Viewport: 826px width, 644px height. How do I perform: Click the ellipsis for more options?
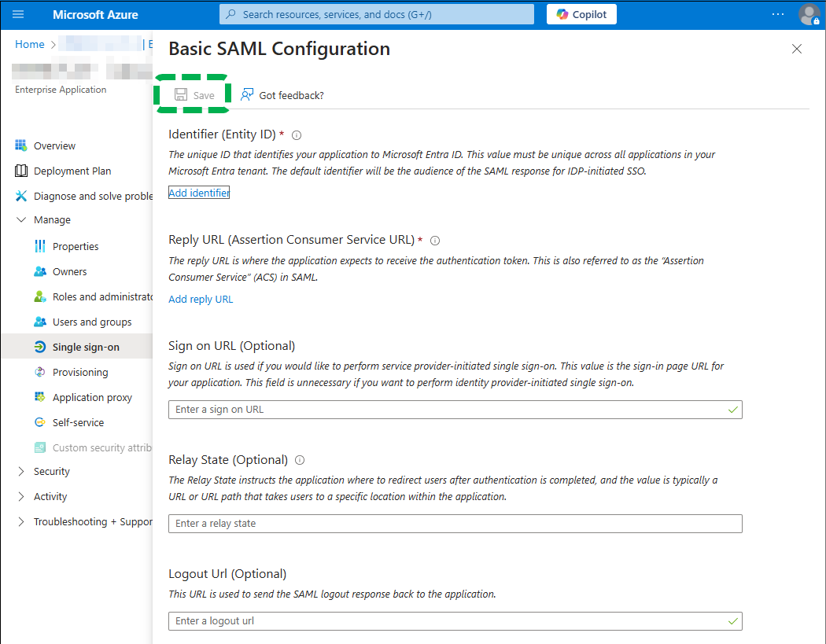point(777,13)
